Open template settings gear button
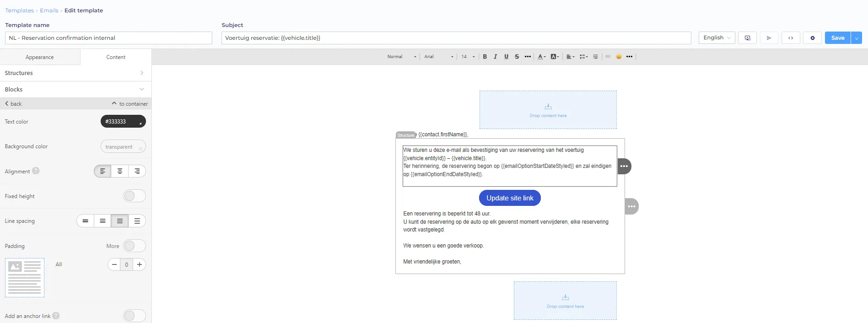The width and height of the screenshot is (868, 323). [x=813, y=38]
